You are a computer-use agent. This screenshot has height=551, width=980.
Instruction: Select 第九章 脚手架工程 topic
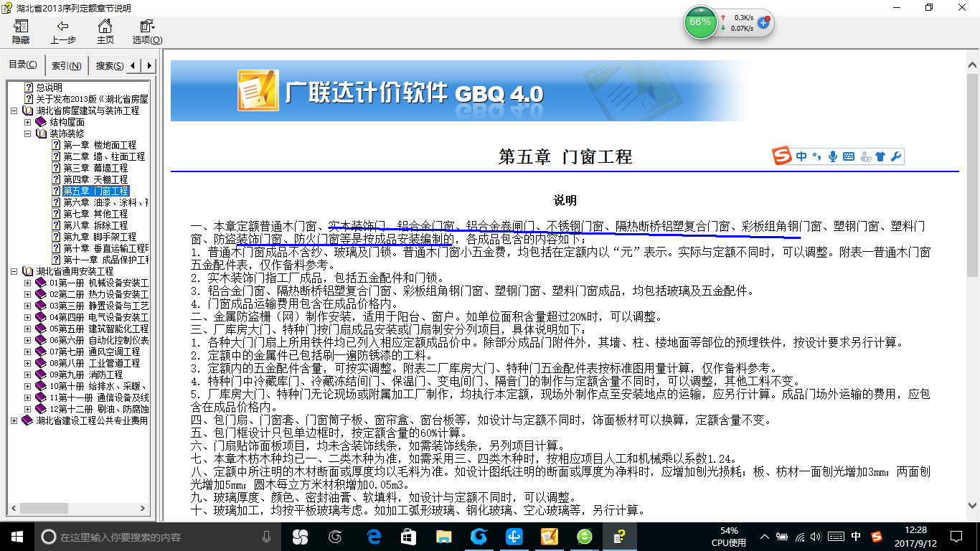[x=100, y=237]
